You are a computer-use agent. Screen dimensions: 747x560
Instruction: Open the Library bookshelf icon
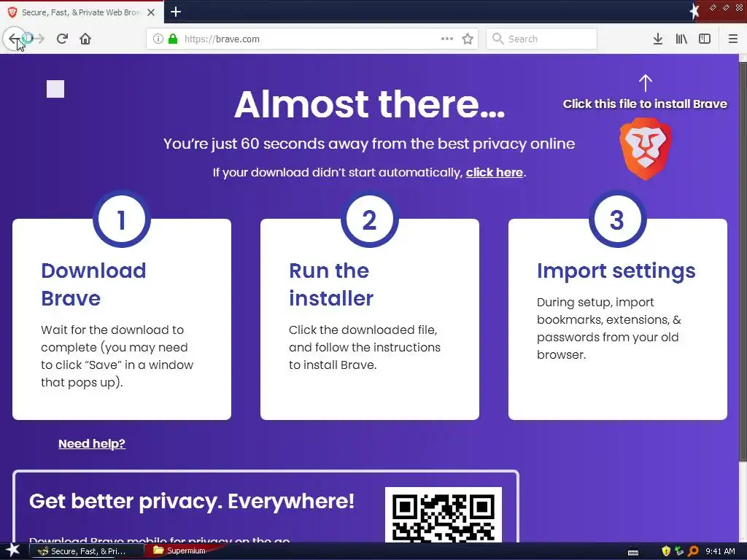point(681,39)
